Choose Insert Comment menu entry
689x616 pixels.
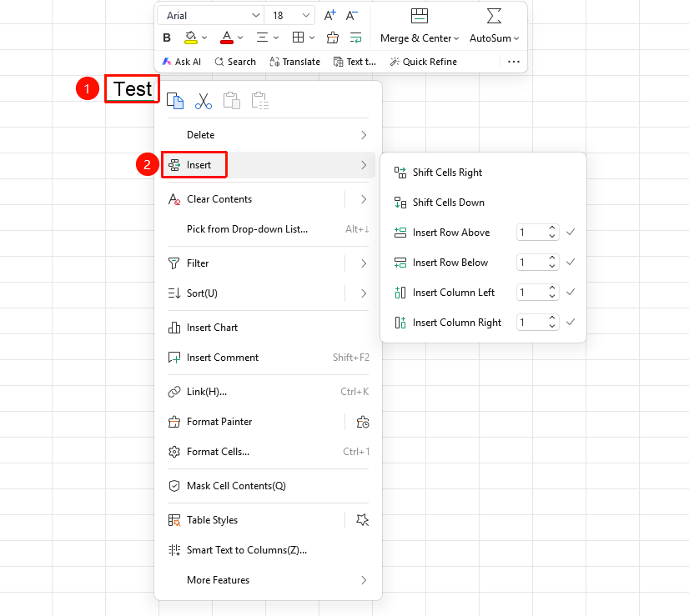pos(268,358)
